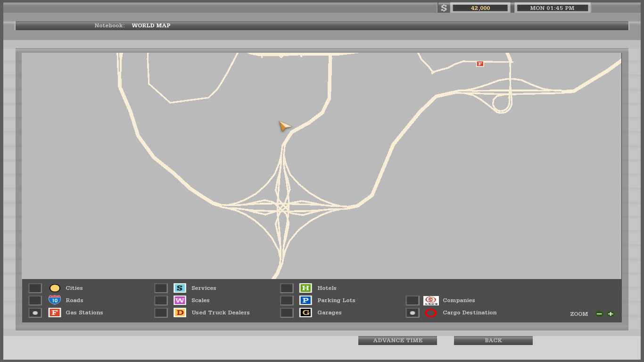This screenshot has height=362, width=644.
Task: Click the highway interchange on the map
Action: (282, 206)
